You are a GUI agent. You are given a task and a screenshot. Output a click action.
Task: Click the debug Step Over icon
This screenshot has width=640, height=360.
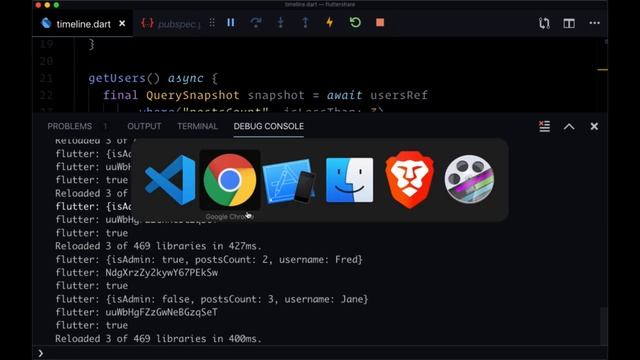point(256,23)
